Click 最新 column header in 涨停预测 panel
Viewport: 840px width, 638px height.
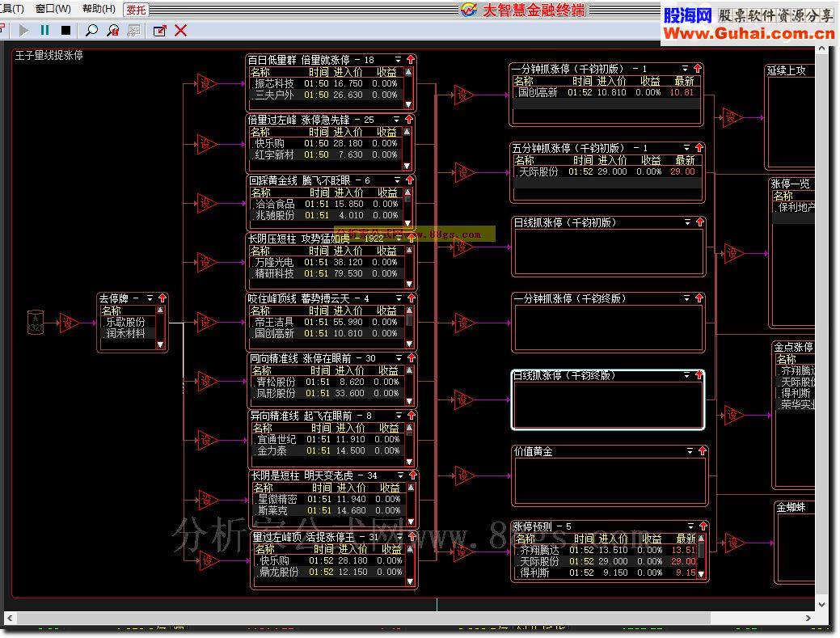pyautogui.click(x=686, y=539)
